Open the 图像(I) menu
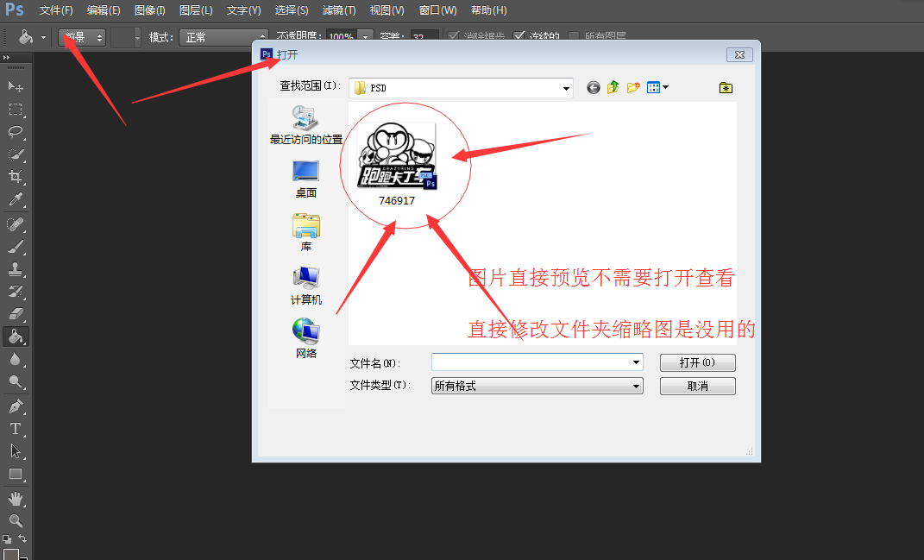Screen dimensions: 924x560 (x=149, y=10)
